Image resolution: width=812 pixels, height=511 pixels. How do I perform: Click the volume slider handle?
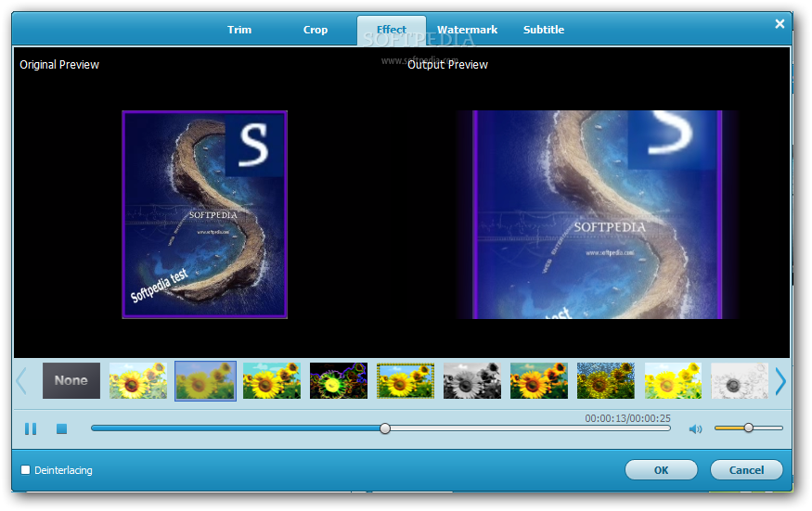748,428
